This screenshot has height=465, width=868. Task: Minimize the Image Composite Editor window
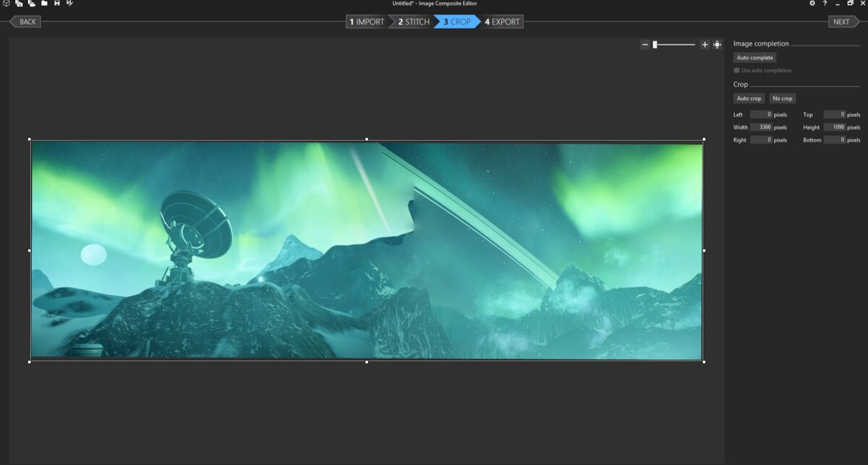tap(838, 4)
